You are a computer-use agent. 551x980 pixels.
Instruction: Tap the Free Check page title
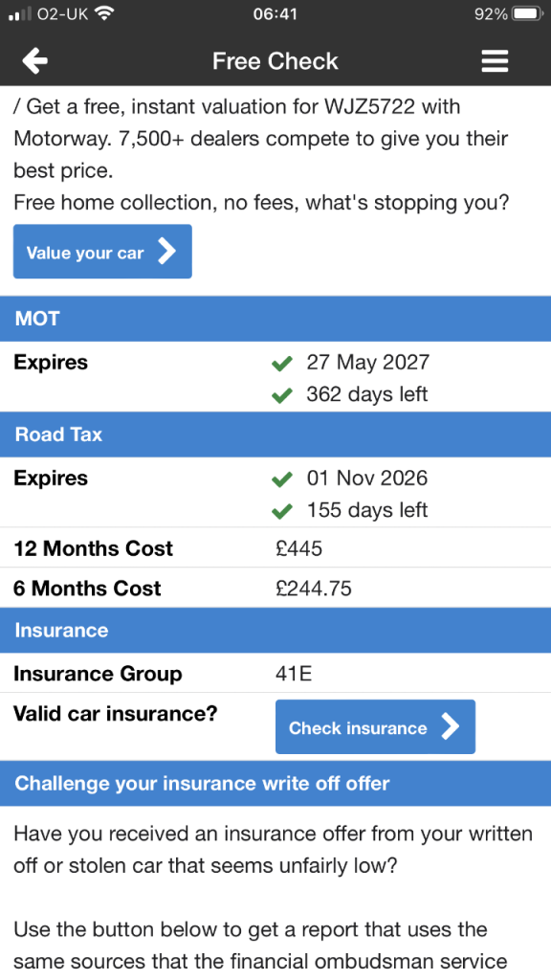point(275,61)
